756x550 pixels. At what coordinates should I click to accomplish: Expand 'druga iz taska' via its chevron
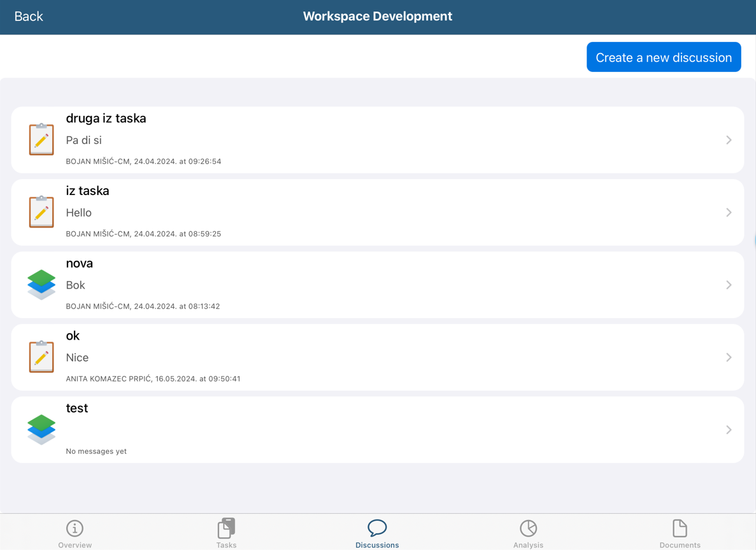pos(729,140)
